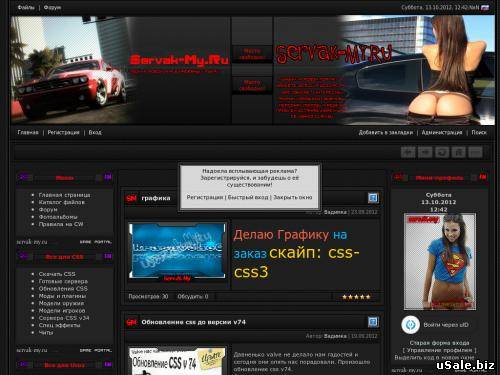
Task: Click Закрыть окно in the popup
Action: coord(293,197)
